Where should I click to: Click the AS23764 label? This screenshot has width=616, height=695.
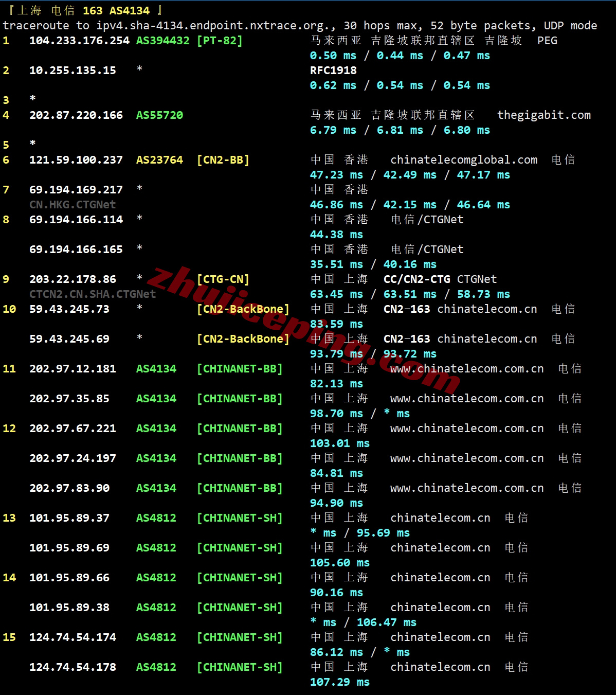point(159,160)
